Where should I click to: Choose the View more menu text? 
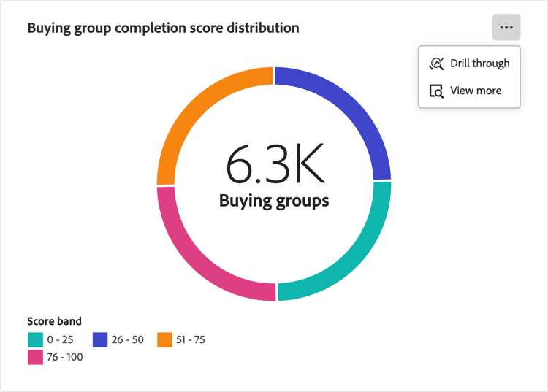(476, 91)
